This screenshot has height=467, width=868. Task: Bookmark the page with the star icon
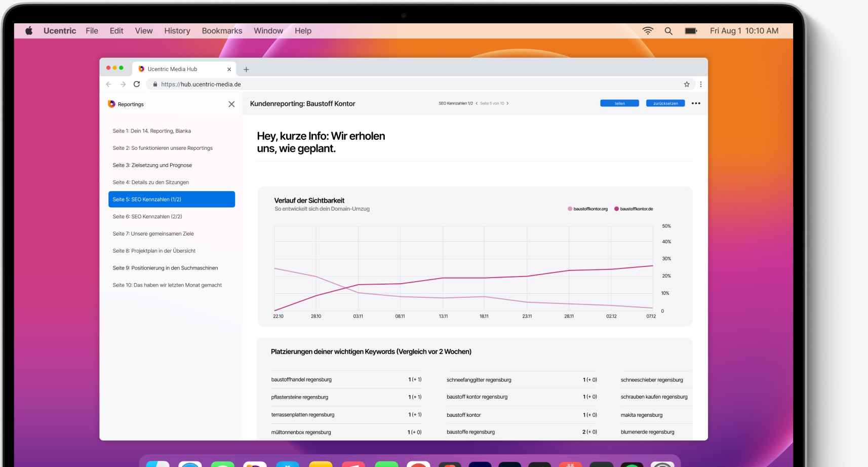coord(687,84)
